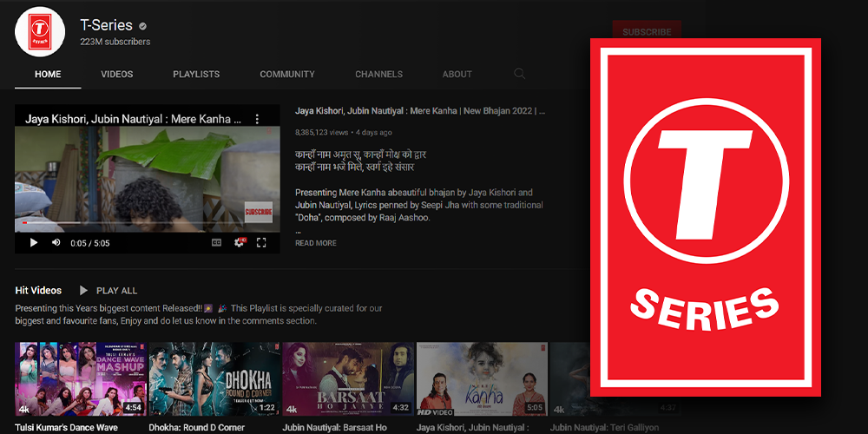The height and width of the screenshot is (434, 868).
Task: Open the Community tab
Action: click(287, 74)
